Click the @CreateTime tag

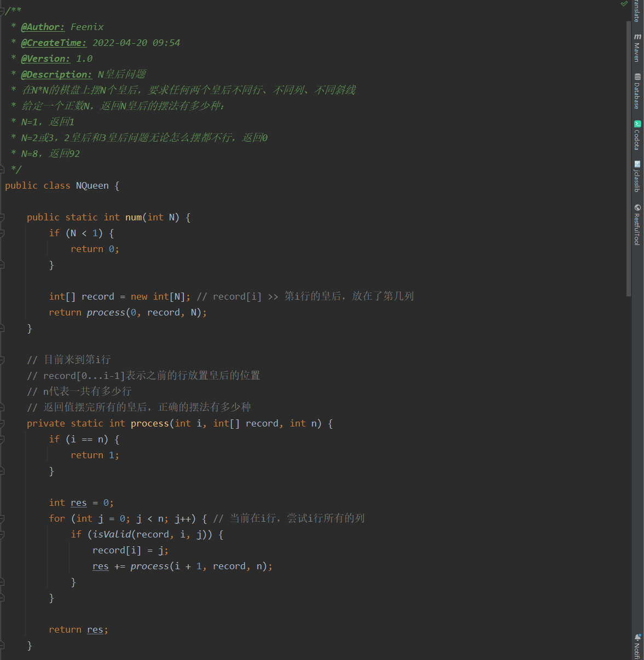tap(54, 43)
